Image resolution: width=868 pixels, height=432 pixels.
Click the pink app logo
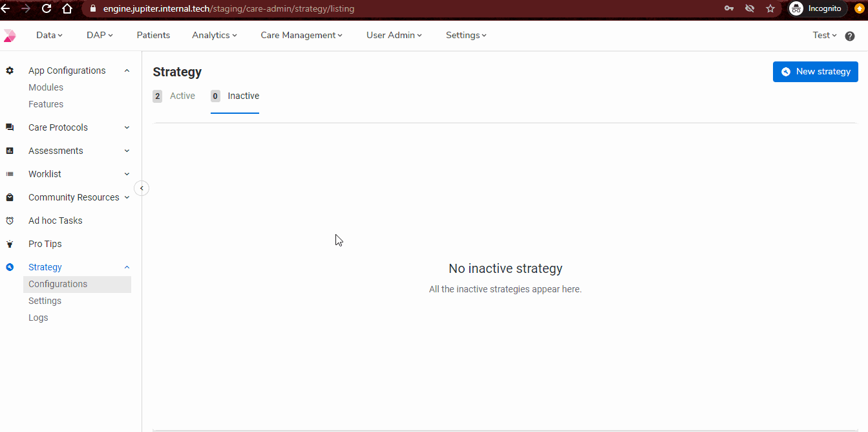10,36
